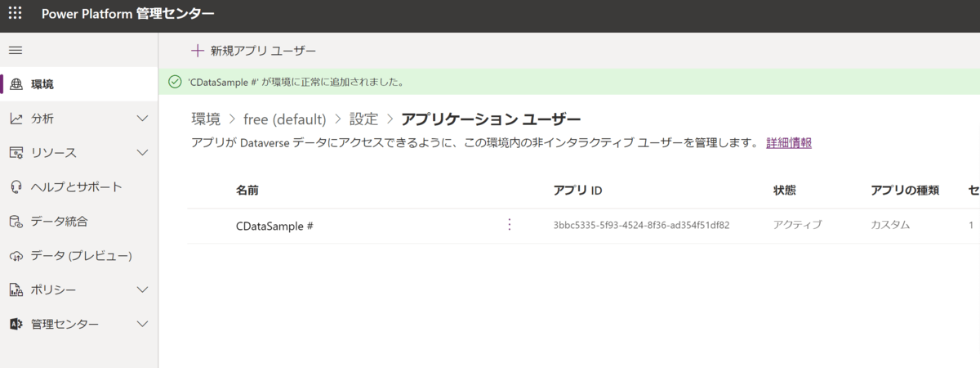Open データ (プレビュー) in the sidebar

point(79,256)
